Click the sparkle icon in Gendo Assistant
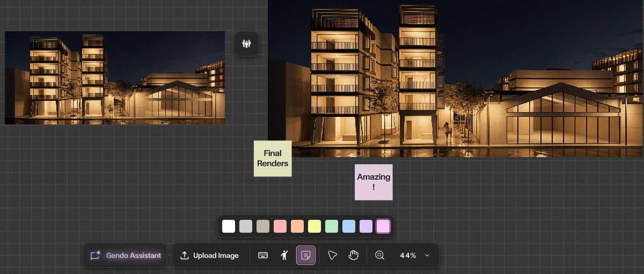This screenshot has height=274, width=644. 96,255
